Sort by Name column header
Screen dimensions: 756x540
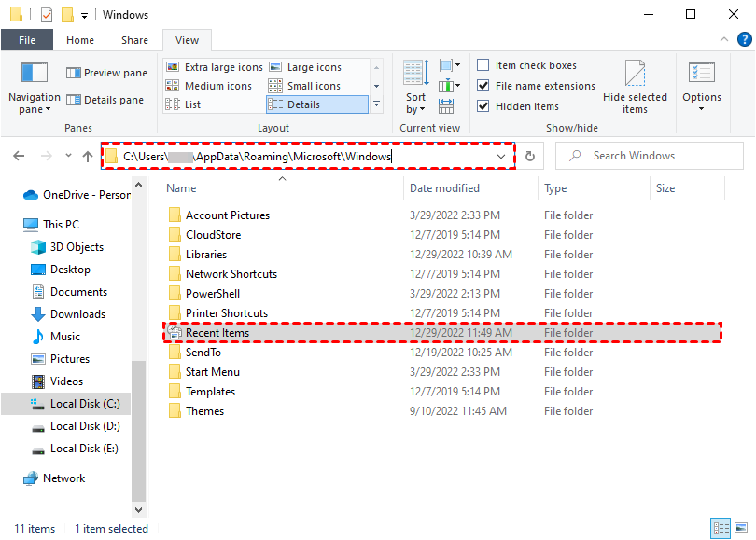pyautogui.click(x=282, y=187)
